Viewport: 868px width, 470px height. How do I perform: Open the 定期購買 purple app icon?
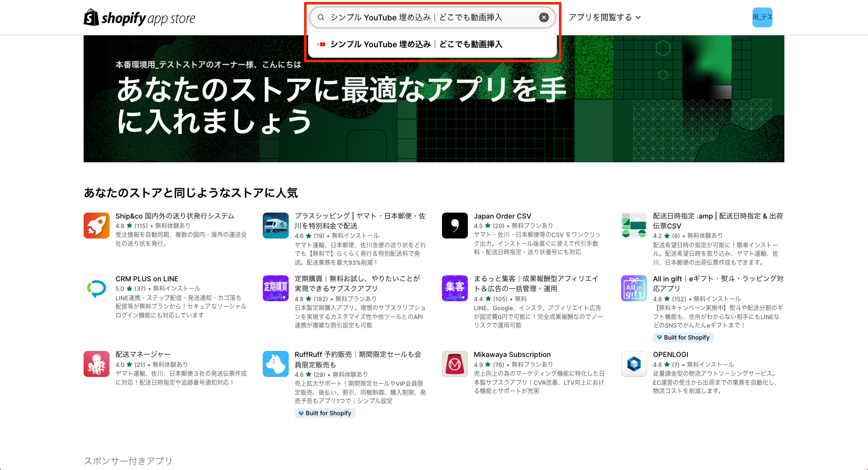[276, 288]
